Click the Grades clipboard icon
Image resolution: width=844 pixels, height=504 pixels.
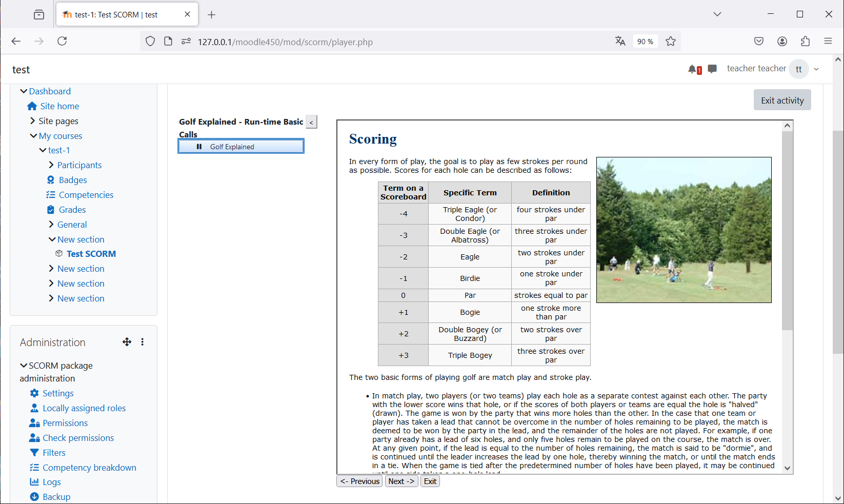pos(51,210)
